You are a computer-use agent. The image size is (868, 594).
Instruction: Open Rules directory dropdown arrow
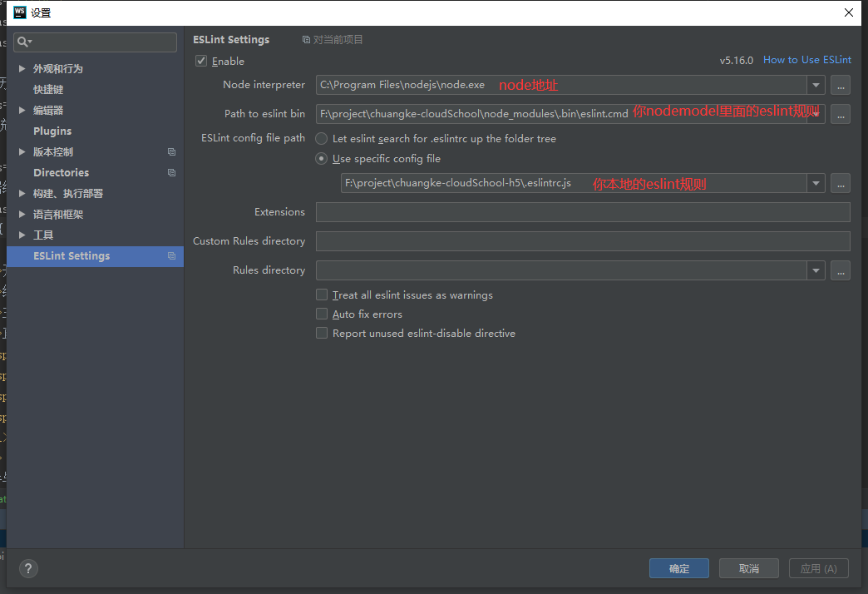(x=816, y=270)
